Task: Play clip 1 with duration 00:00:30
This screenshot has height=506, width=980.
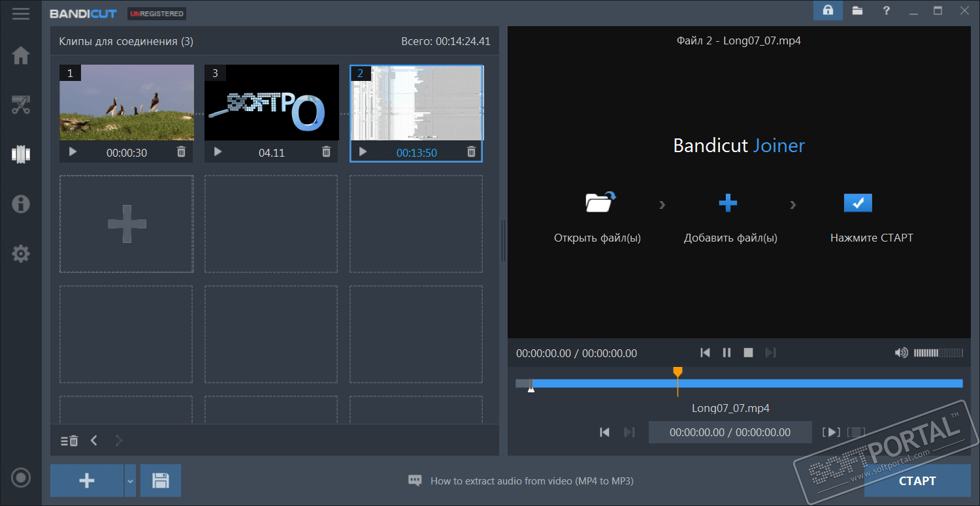Action: click(73, 152)
